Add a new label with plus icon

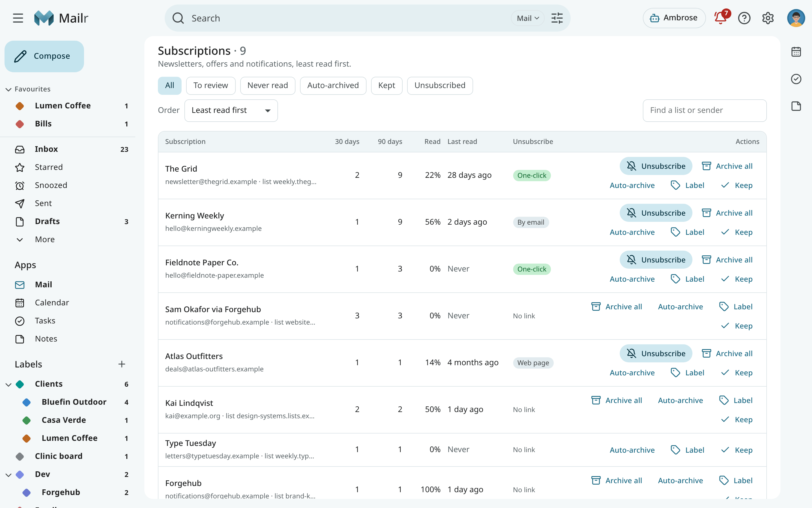coord(122,364)
